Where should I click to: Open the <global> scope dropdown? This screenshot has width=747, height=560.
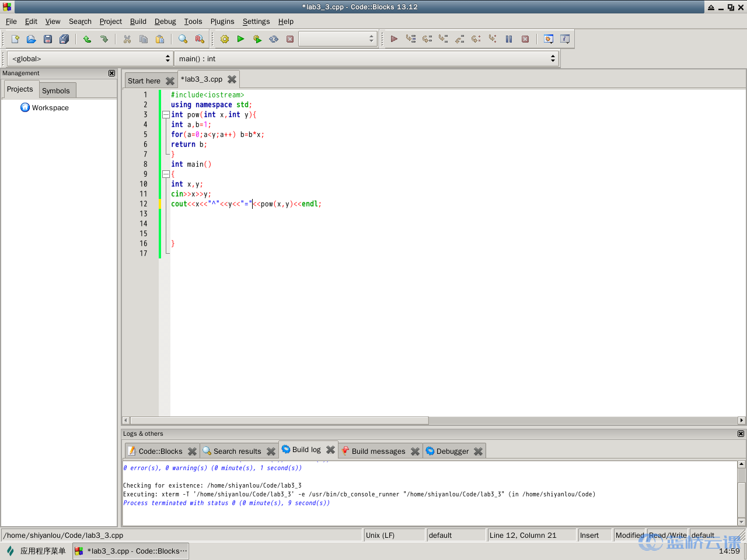(89, 59)
